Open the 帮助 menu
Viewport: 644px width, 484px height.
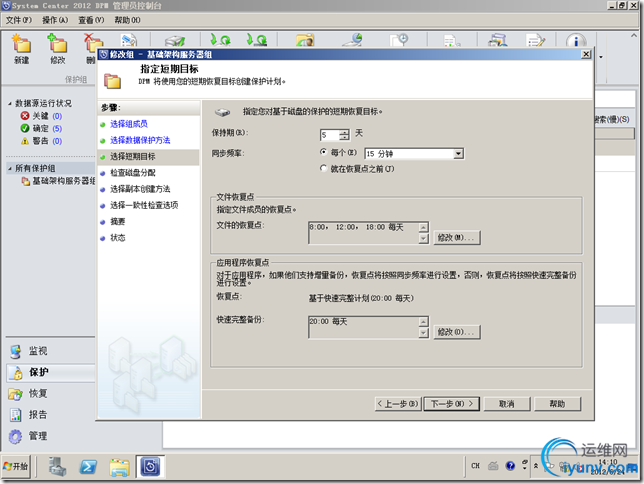[x=127, y=20]
